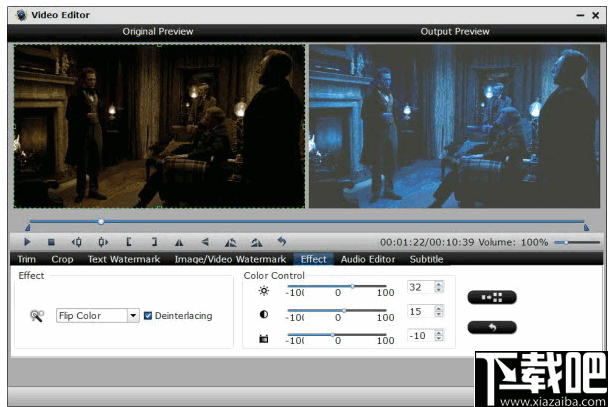Switch to the Subtitle tab
Screen dimensions: 610x407
coord(426,259)
